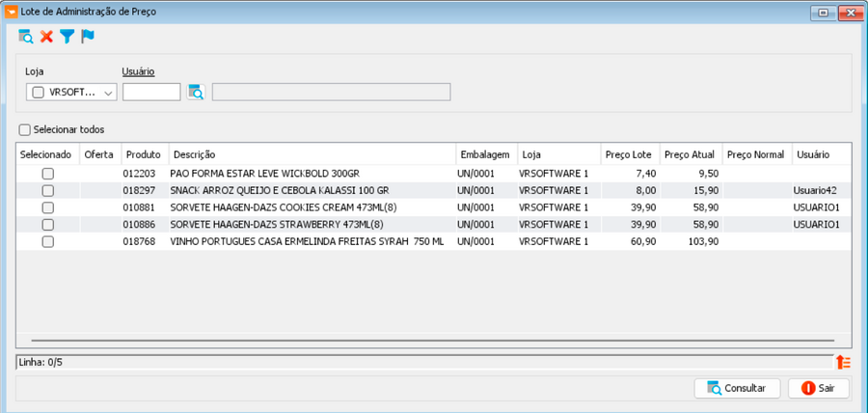Select the SNACK ARROZ QUEIJO E CEBOLA row

pos(433,190)
